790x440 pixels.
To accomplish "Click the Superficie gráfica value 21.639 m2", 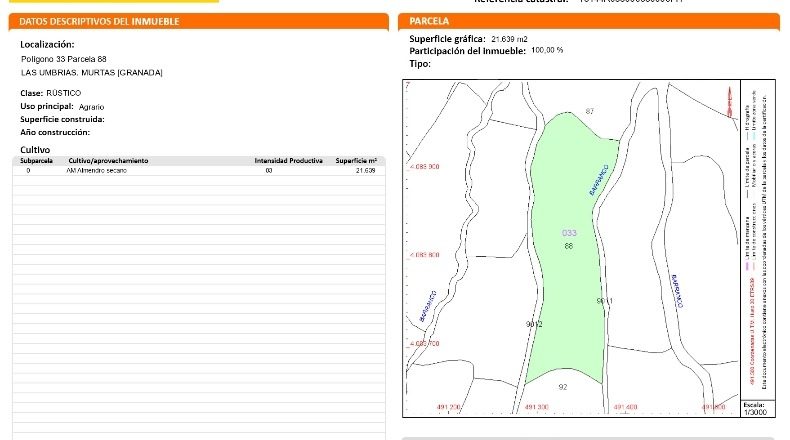I will pyautogui.click(x=509, y=39).
